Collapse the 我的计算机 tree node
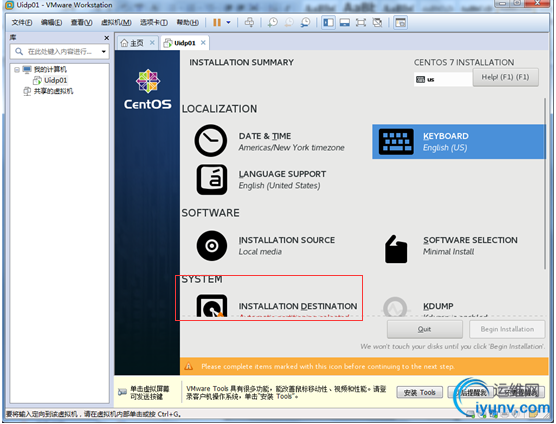 click(x=17, y=69)
